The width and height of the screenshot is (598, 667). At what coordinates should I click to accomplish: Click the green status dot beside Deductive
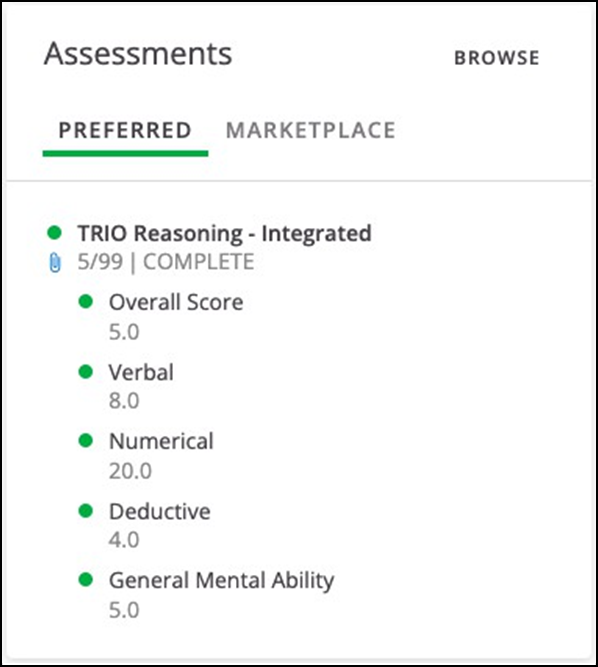coord(86,510)
